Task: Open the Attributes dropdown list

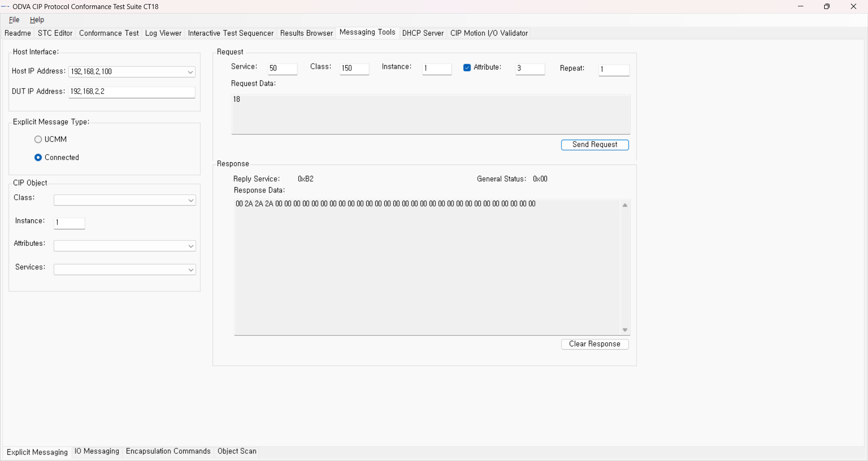Action: [191, 246]
